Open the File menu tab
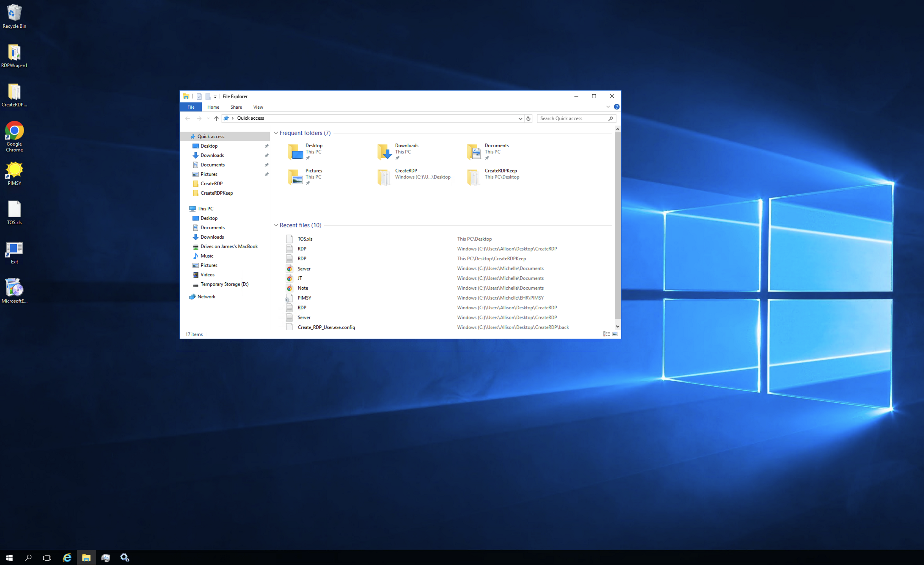Image resolution: width=924 pixels, height=565 pixels. (191, 107)
